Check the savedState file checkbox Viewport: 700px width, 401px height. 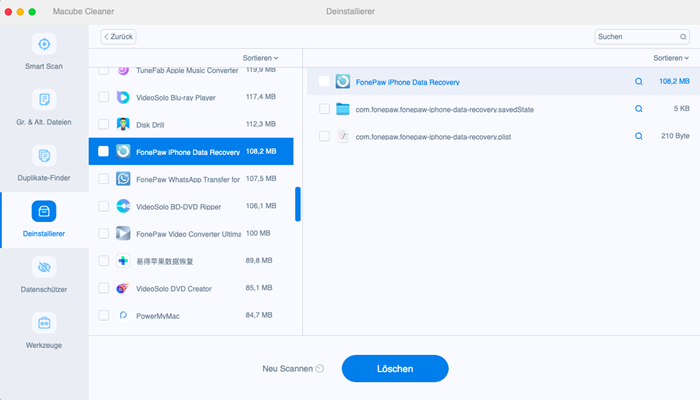click(325, 109)
